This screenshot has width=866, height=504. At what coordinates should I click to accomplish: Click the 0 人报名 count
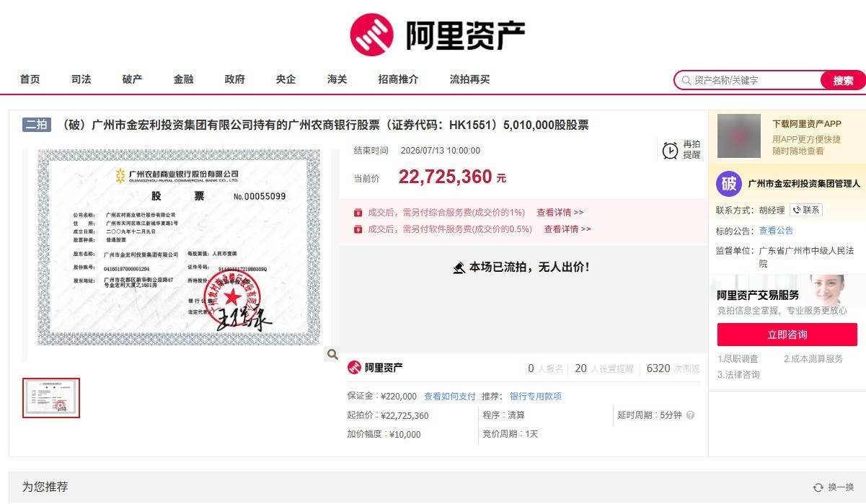point(546,368)
